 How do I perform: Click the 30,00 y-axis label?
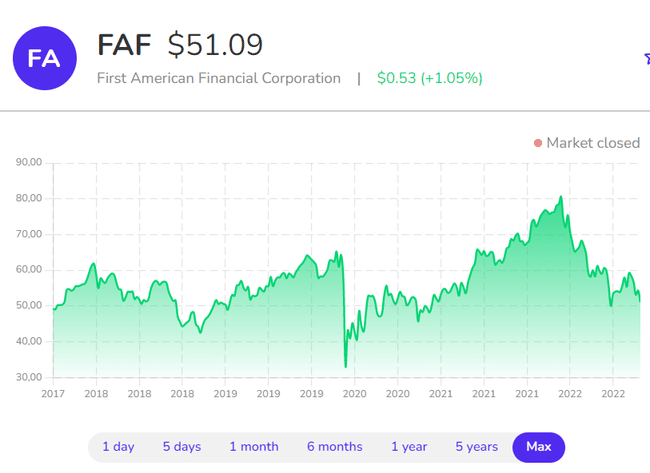pyautogui.click(x=28, y=377)
